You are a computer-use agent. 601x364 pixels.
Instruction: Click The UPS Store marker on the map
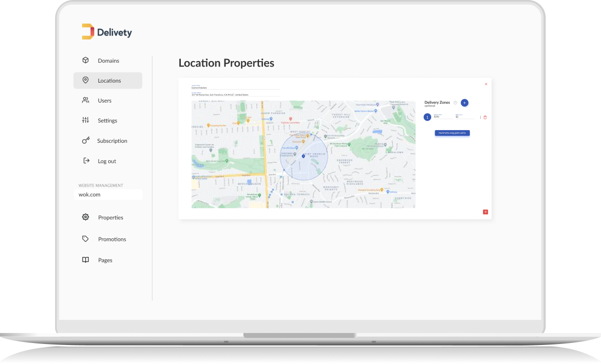[x=296, y=148]
